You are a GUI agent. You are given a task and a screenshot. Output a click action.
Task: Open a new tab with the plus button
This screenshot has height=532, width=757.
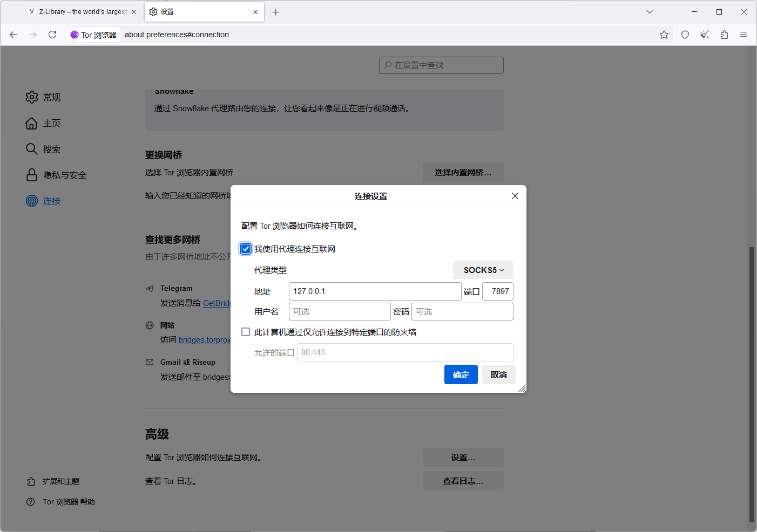276,12
